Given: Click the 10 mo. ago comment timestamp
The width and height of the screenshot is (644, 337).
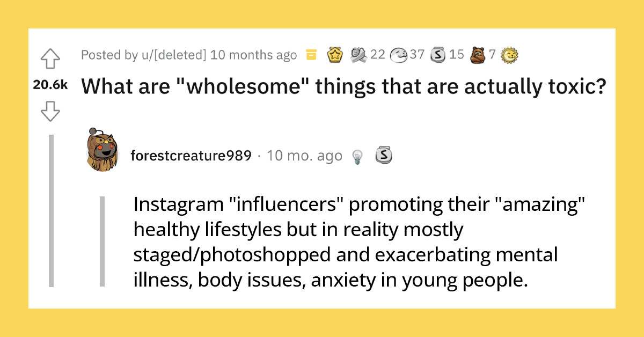Looking at the screenshot, I should [x=304, y=155].
